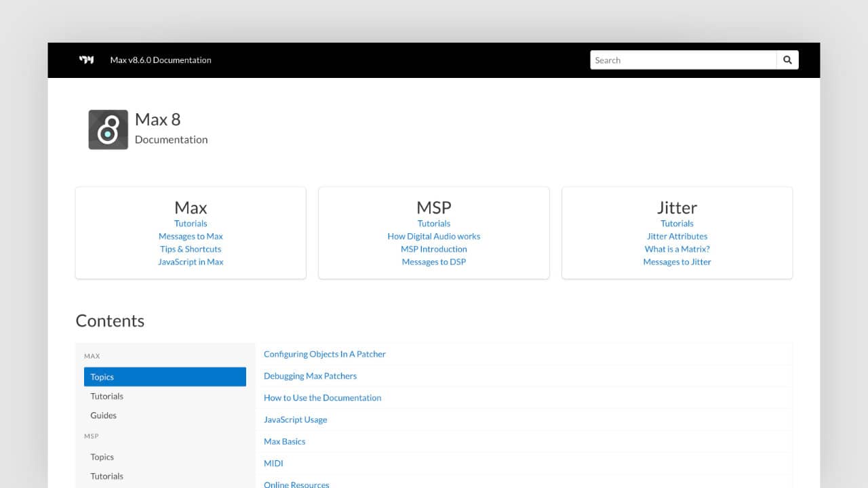Image resolution: width=868 pixels, height=488 pixels.
Task: Open How to Use the Documentation
Action: (x=323, y=397)
